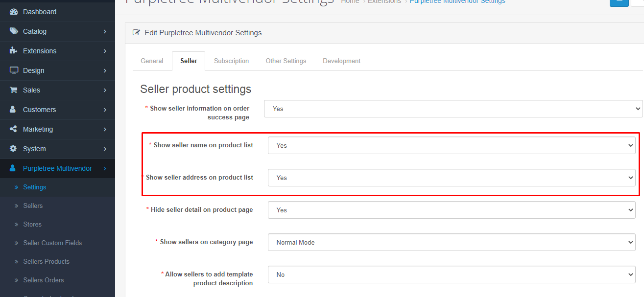Image resolution: width=644 pixels, height=297 pixels.
Task: Open the Sales sidebar menu
Action: click(x=57, y=90)
